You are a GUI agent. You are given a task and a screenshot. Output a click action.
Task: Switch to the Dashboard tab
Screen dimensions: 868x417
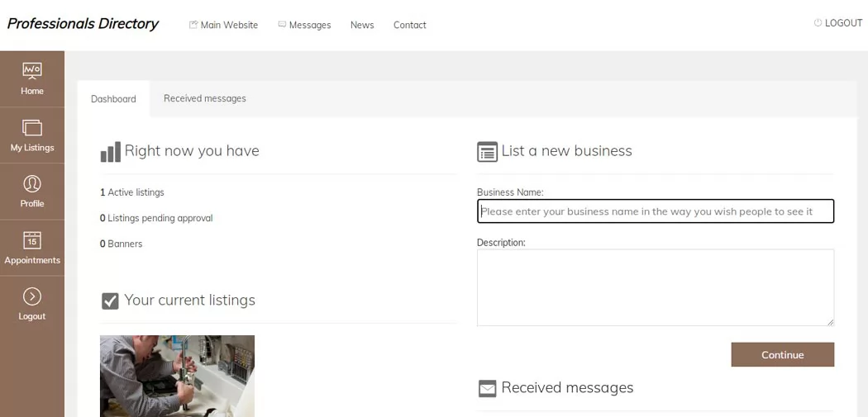coord(113,99)
